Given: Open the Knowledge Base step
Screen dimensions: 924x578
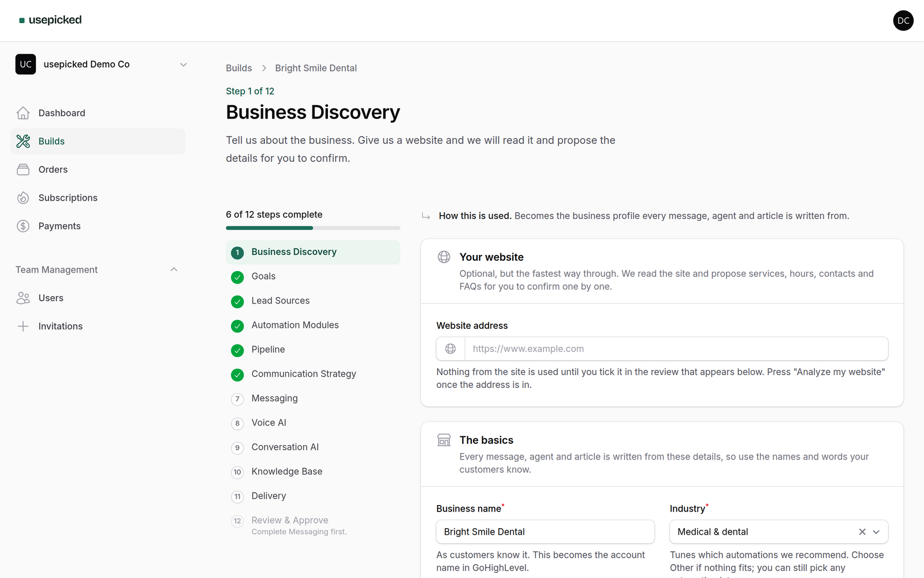Looking at the screenshot, I should tap(313, 472).
